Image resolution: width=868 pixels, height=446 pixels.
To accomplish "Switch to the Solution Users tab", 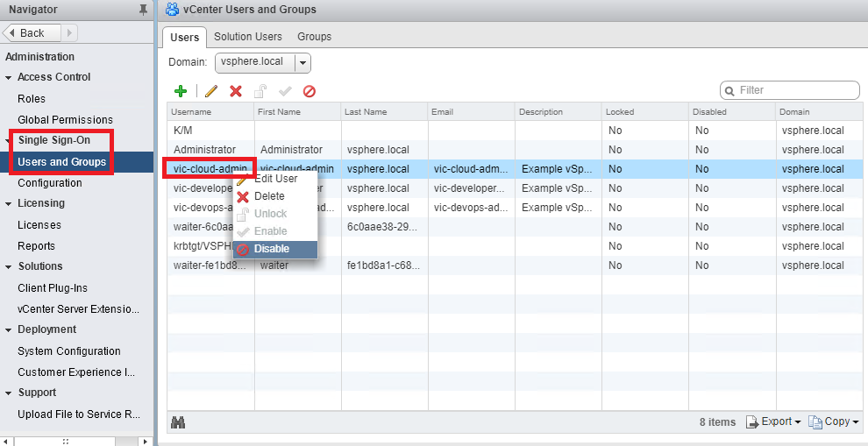I will pos(248,37).
